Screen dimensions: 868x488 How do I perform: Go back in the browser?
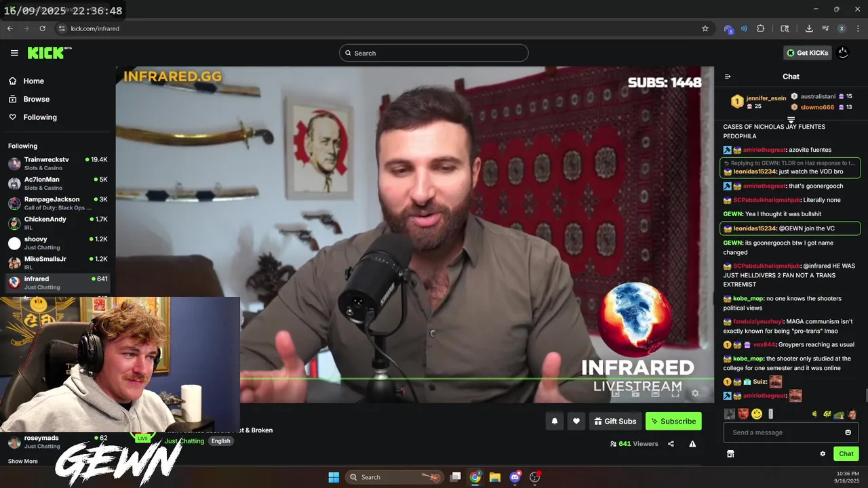9,28
